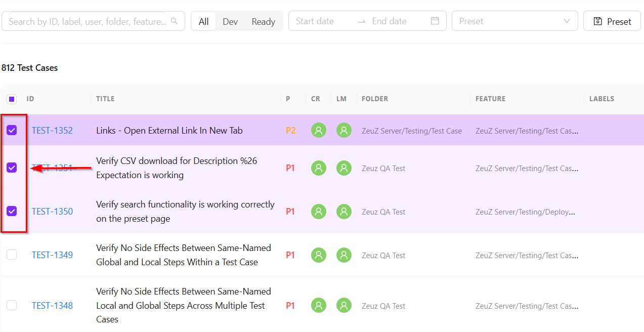This screenshot has width=644, height=332.
Task: Click the FEATURE column header
Action: point(490,99)
